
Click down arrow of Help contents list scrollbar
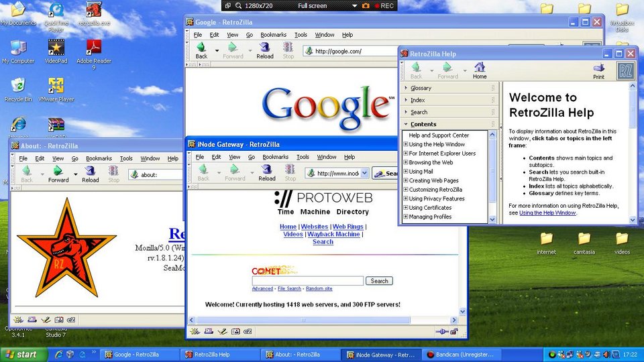[x=492, y=220]
